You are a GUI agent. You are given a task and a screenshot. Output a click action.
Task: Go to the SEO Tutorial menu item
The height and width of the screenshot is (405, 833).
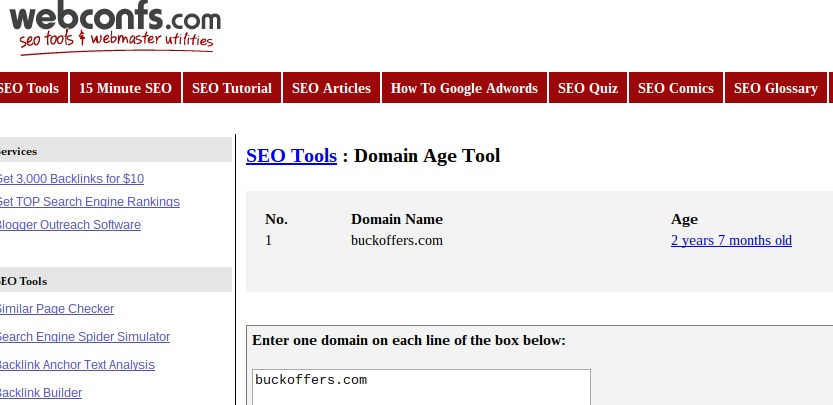pyautogui.click(x=232, y=88)
